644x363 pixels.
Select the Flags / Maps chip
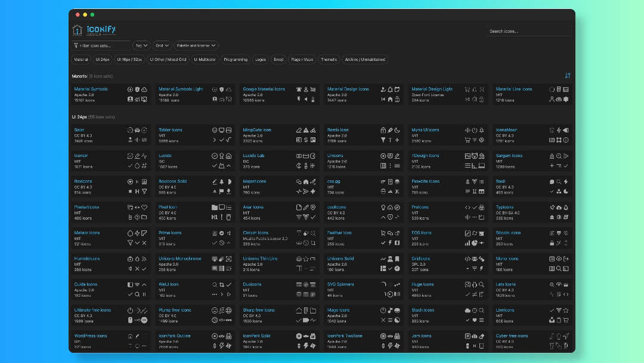point(302,60)
